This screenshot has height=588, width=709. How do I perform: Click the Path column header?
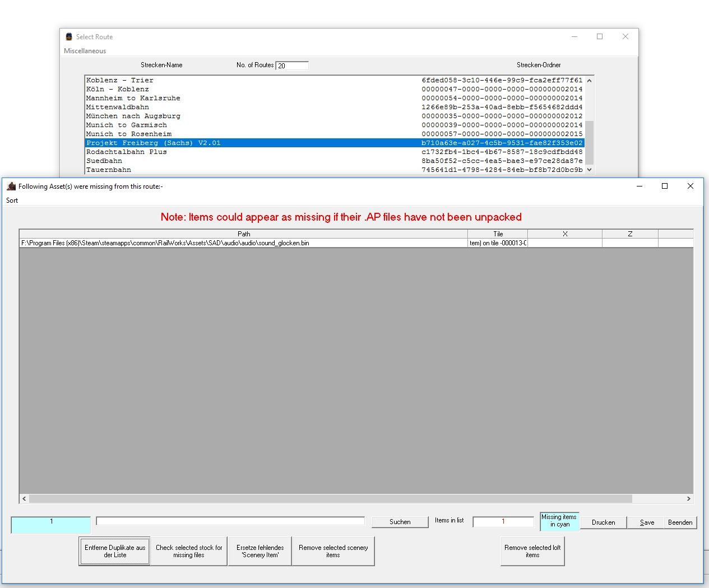coord(244,234)
